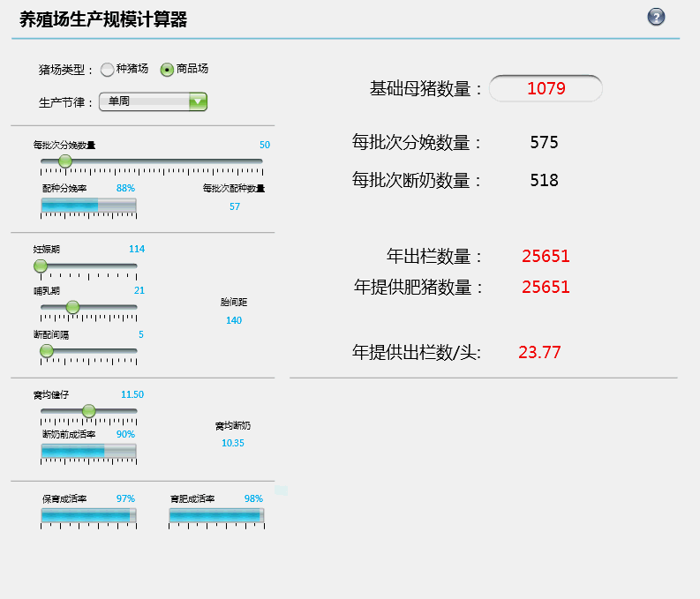This screenshot has width=700, height=599.
Task: Click the 断配间隔 slider handle
Action: (47, 350)
